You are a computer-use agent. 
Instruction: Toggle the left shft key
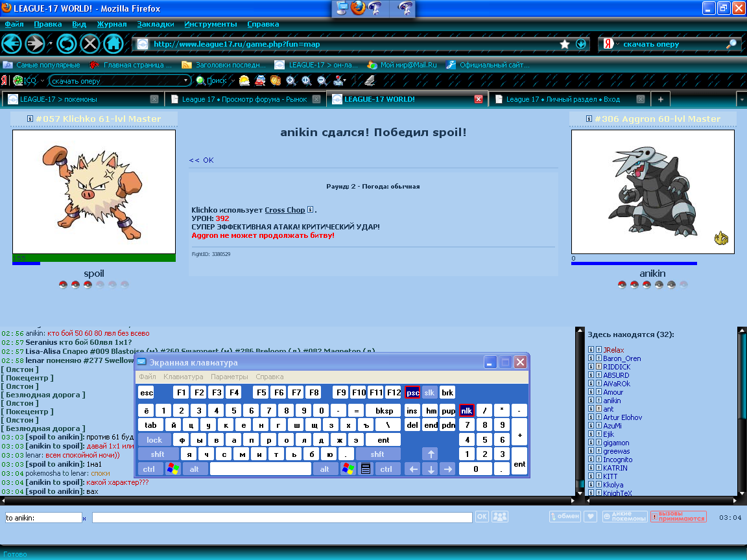(158, 454)
